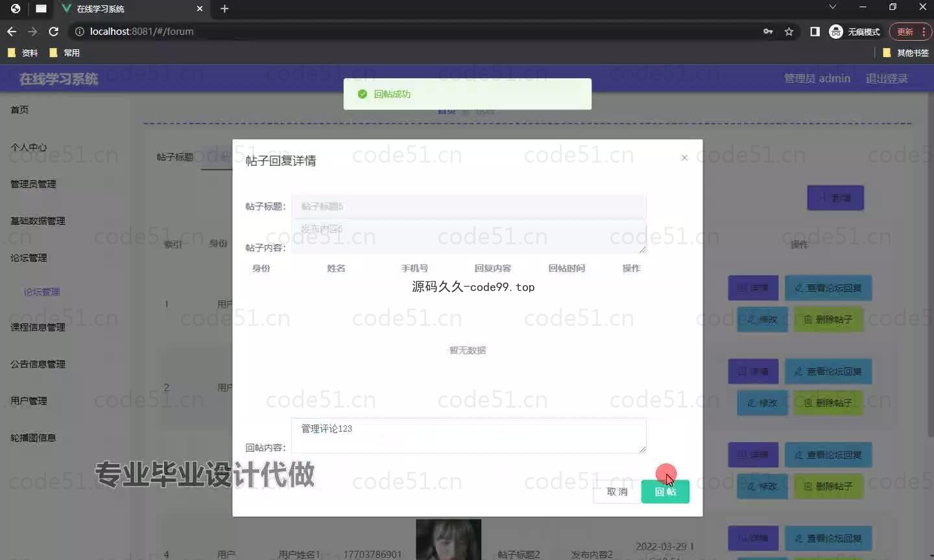934x560 pixels.
Task: Click the 回帖 submit button
Action: [x=665, y=492]
